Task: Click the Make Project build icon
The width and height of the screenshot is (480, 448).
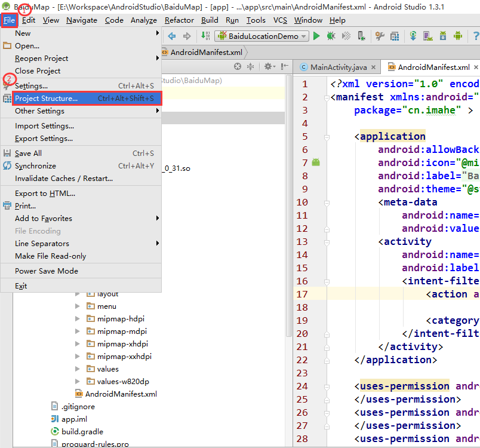Action: point(205,36)
